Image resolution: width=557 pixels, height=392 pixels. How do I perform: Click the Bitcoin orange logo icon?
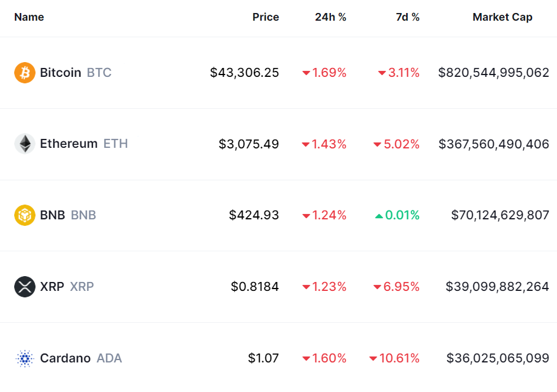point(25,73)
